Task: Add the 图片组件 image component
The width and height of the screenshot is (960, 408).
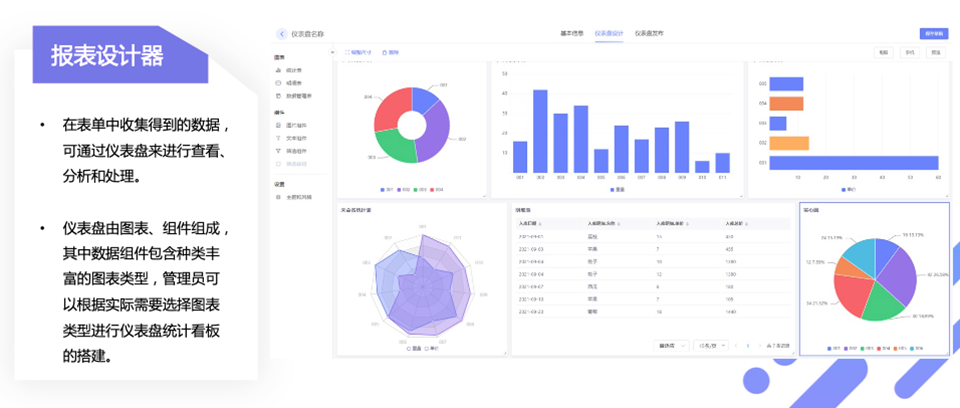Action: tap(293, 125)
